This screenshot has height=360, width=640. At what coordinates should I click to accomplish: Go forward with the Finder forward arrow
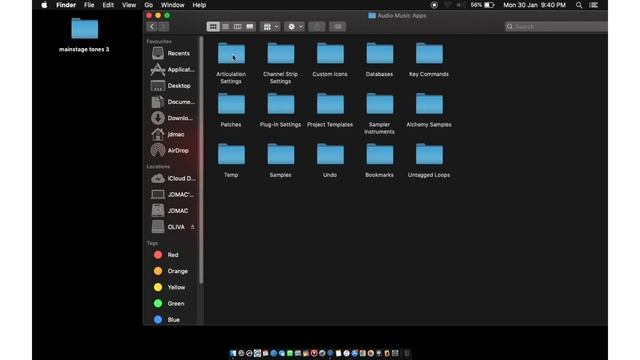(163, 27)
